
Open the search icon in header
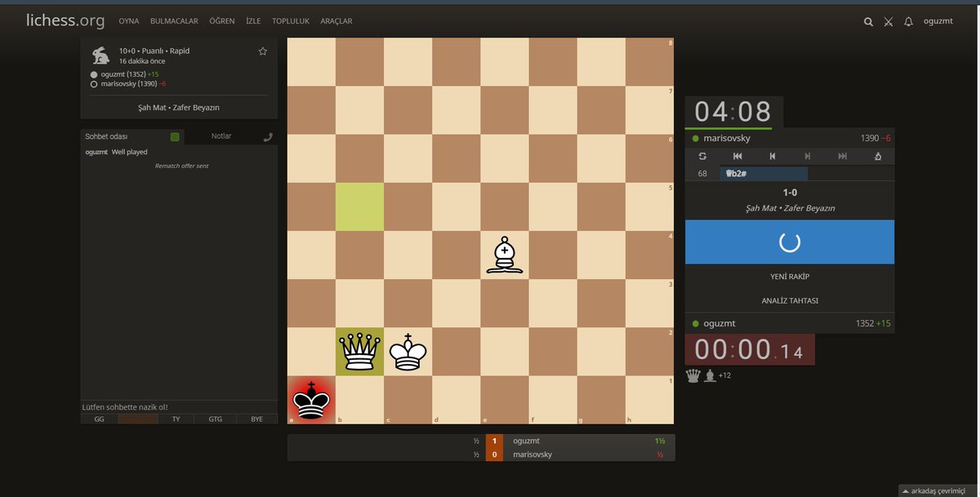coord(868,22)
